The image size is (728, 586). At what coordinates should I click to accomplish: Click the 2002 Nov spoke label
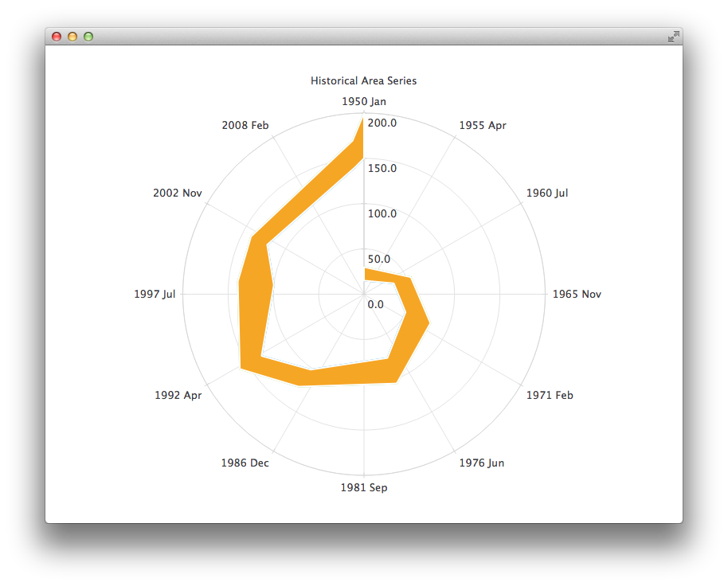click(x=177, y=193)
